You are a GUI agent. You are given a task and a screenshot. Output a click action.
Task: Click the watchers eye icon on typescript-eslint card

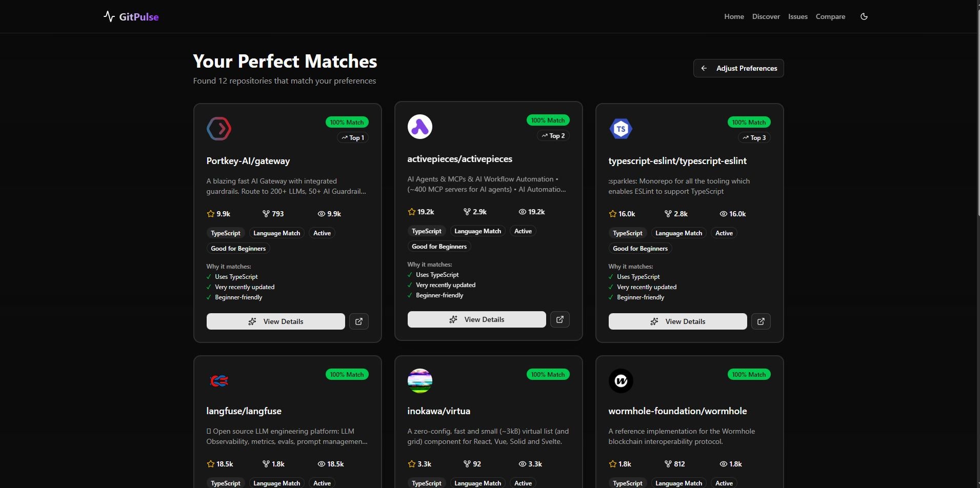coord(723,214)
